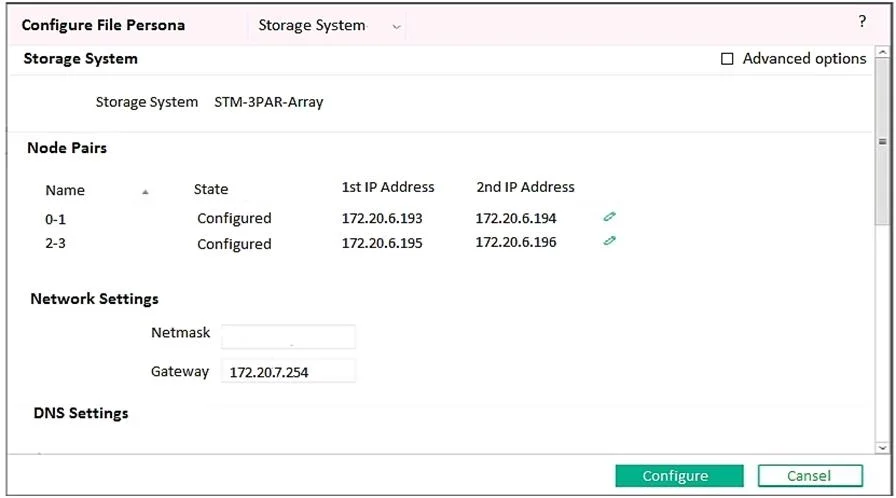Edit node pair 2-3 with pencil icon
The width and height of the screenshot is (896, 498).
pyautogui.click(x=609, y=240)
